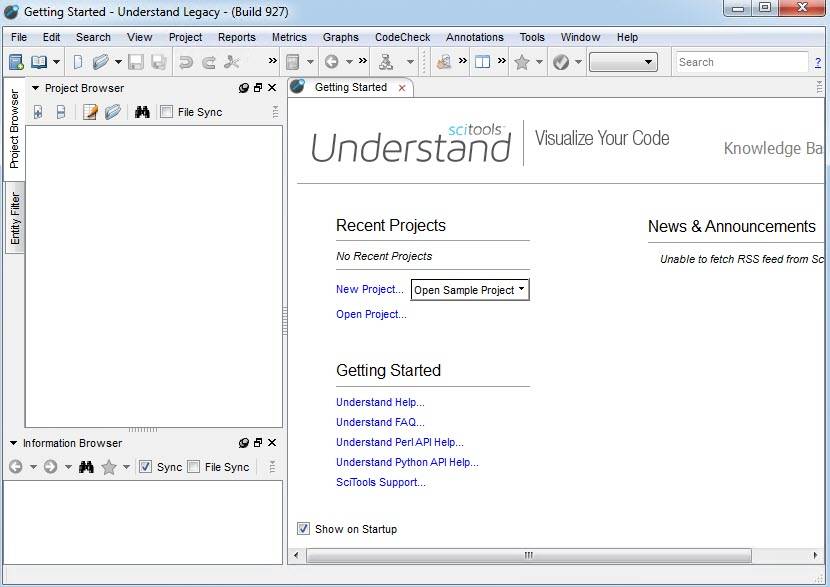
Task: Click the New Project... link
Action: (x=369, y=289)
